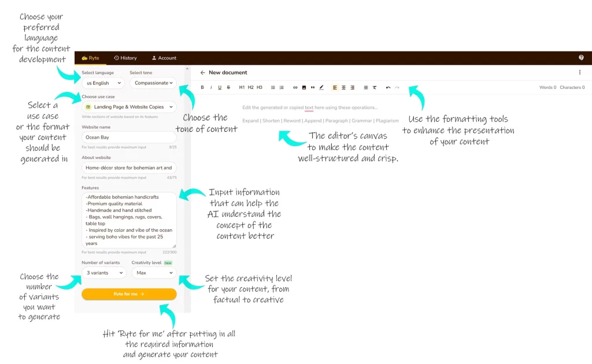
Task: Insert a numbered list
Action: 282,87
